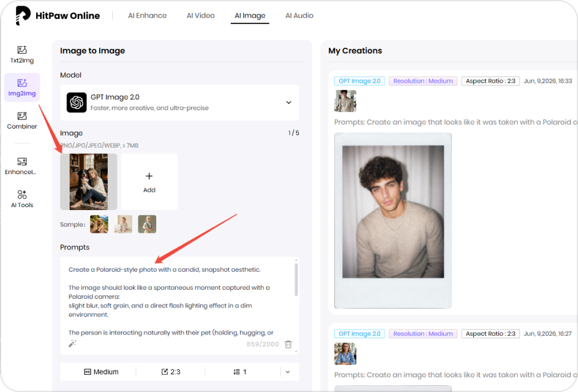Open the AI Tools sidebar item
The width and height of the screenshot is (578, 392).
click(22, 199)
